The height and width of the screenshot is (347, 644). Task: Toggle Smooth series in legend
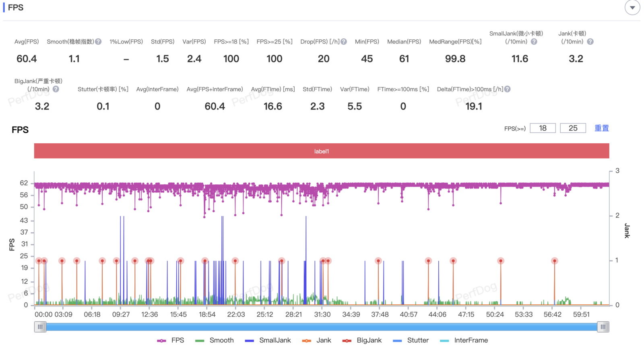(215, 340)
